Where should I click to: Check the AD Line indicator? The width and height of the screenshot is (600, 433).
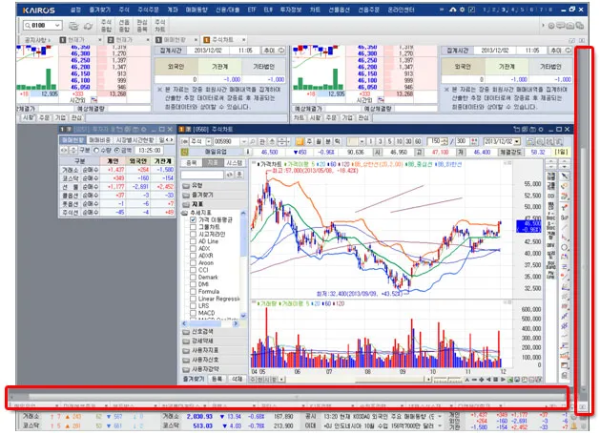193,241
